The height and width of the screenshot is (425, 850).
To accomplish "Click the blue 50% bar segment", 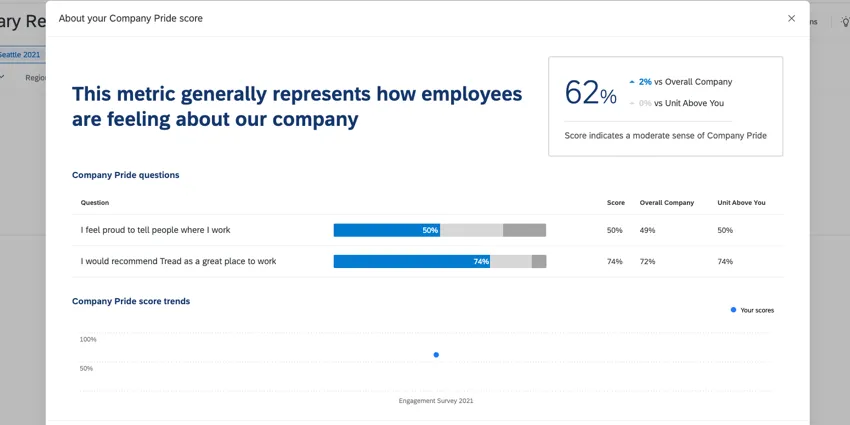I will coord(386,230).
